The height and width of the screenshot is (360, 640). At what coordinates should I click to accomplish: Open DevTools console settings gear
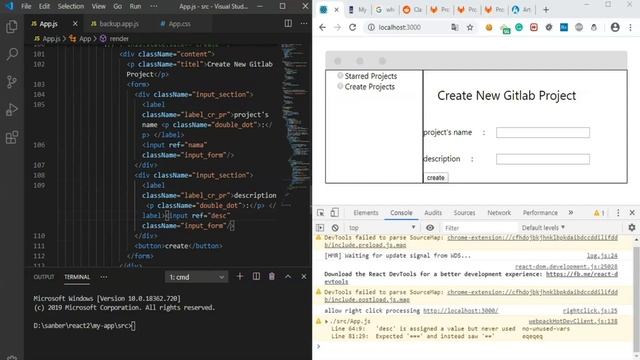point(631,227)
